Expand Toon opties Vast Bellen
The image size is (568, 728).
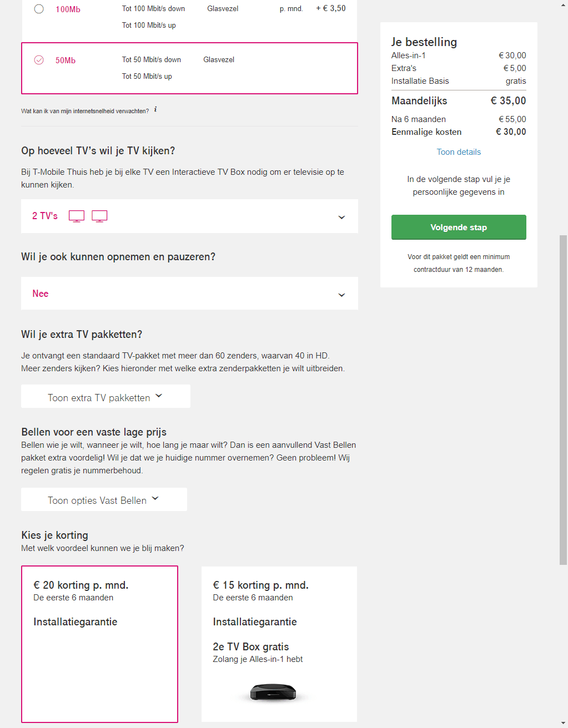[x=104, y=499]
